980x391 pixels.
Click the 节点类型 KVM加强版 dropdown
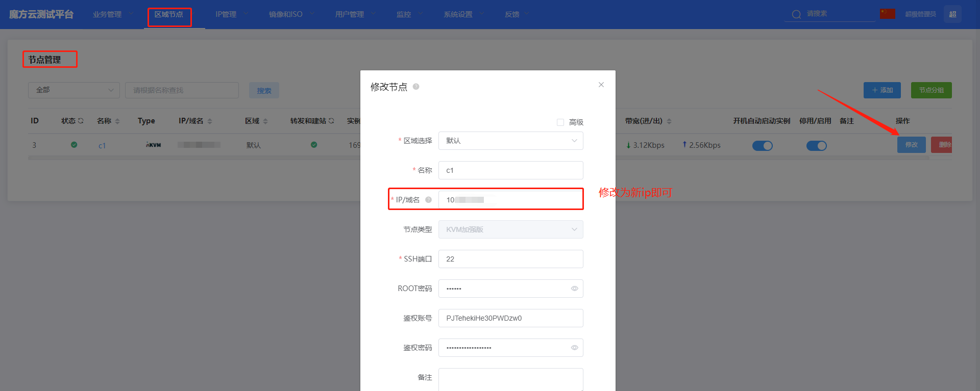click(511, 229)
